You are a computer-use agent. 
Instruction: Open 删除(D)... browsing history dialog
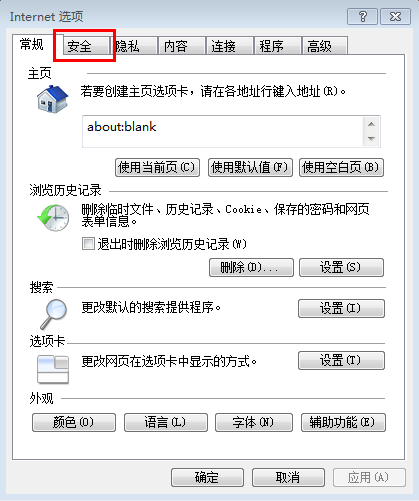(x=251, y=267)
